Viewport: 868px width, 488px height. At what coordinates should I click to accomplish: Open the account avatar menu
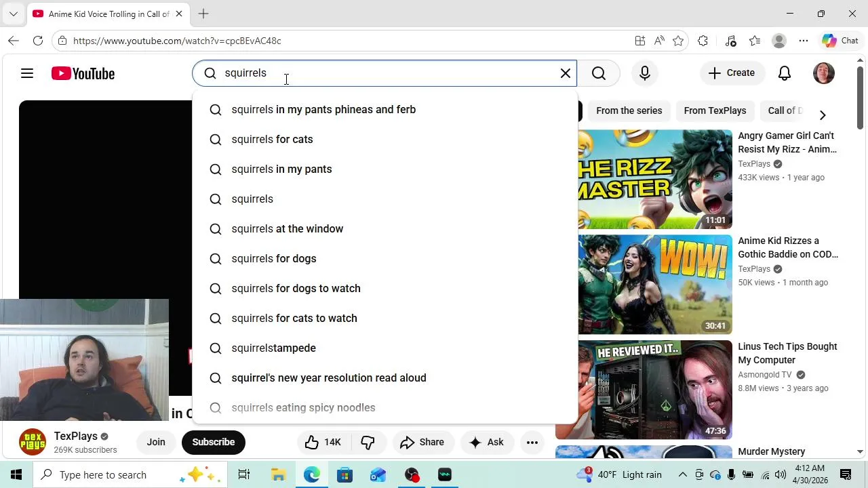[x=824, y=73]
